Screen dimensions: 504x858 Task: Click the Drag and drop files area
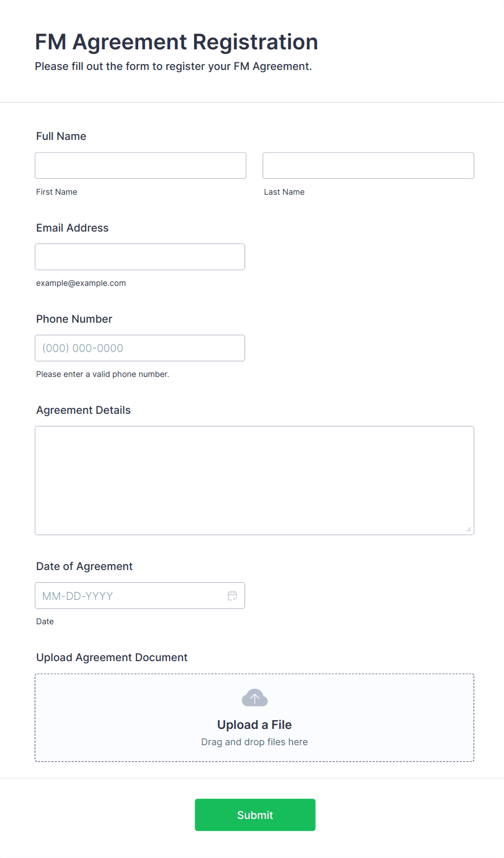pyautogui.click(x=255, y=718)
